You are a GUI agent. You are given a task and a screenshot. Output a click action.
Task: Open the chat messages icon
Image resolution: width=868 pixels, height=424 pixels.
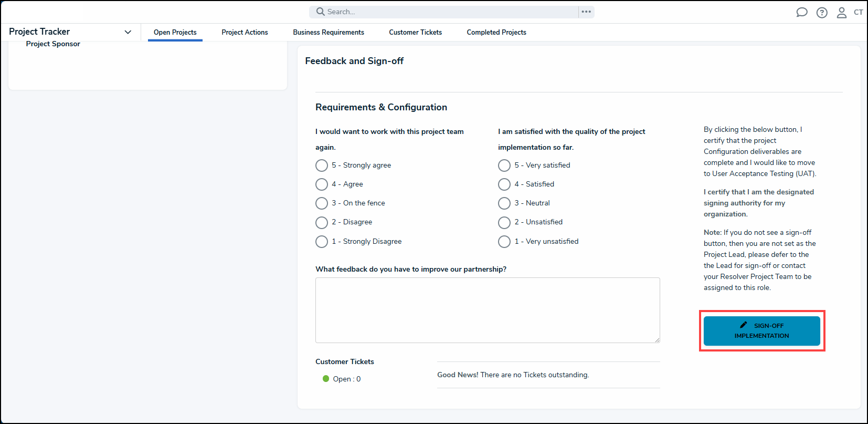click(801, 12)
